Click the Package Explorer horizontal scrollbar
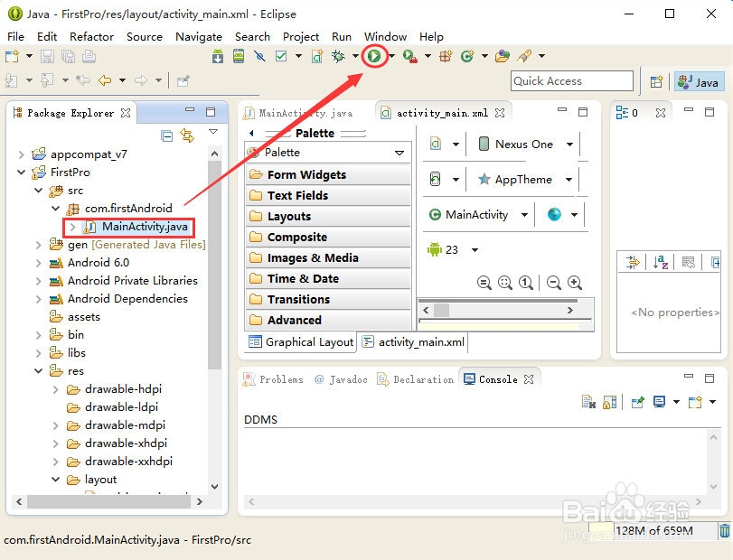This screenshot has width=733, height=560. tap(109, 501)
